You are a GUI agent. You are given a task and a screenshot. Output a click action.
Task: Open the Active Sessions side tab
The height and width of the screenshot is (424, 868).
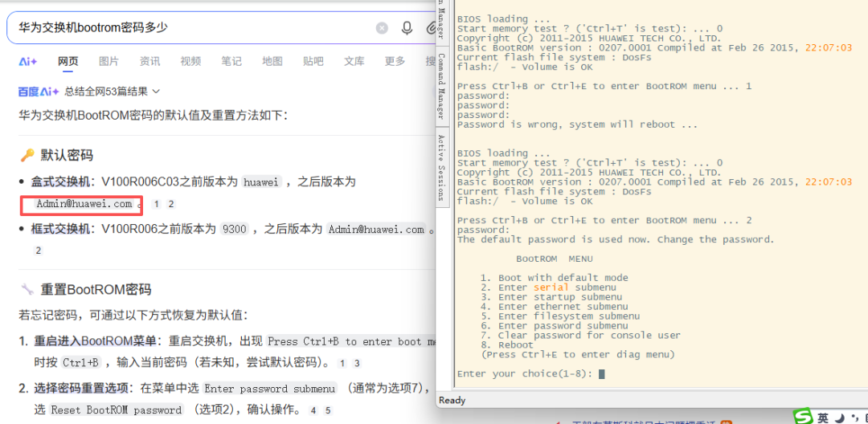441,167
